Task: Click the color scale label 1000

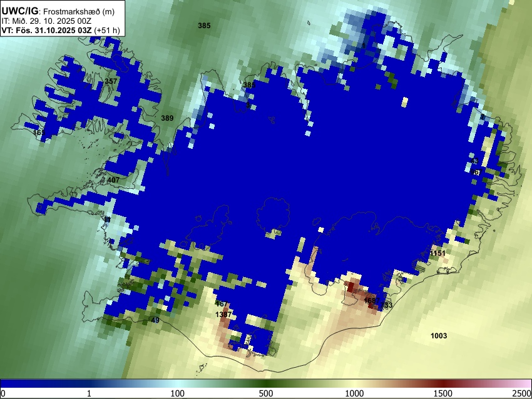Action: tap(354, 393)
